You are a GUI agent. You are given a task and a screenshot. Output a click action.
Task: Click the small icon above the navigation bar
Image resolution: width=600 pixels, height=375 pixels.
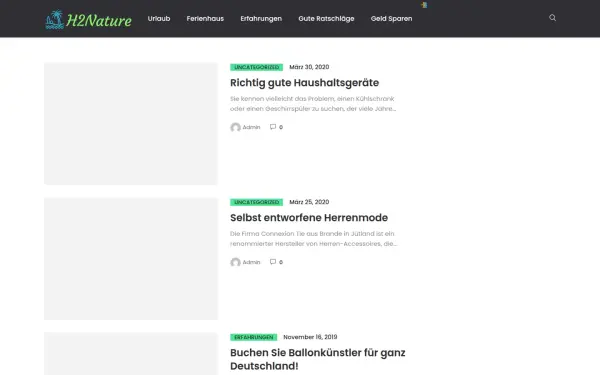(424, 5)
